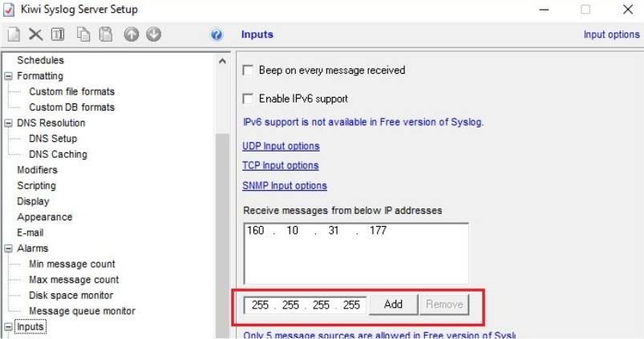Open Min message count alarm
Viewport: 644px width, 339px height.
[72, 264]
